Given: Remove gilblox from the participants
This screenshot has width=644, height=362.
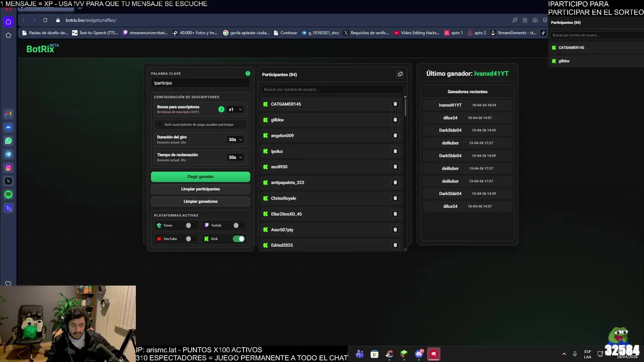Looking at the screenshot, I should coord(395,120).
